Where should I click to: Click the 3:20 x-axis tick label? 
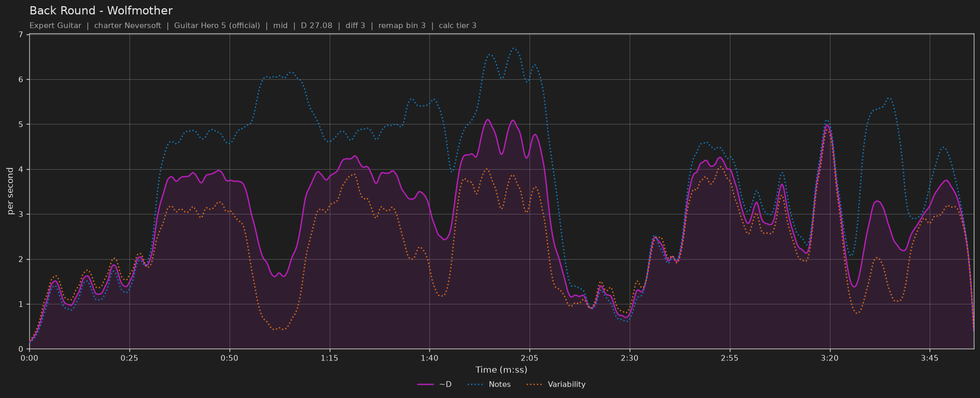[x=830, y=358]
